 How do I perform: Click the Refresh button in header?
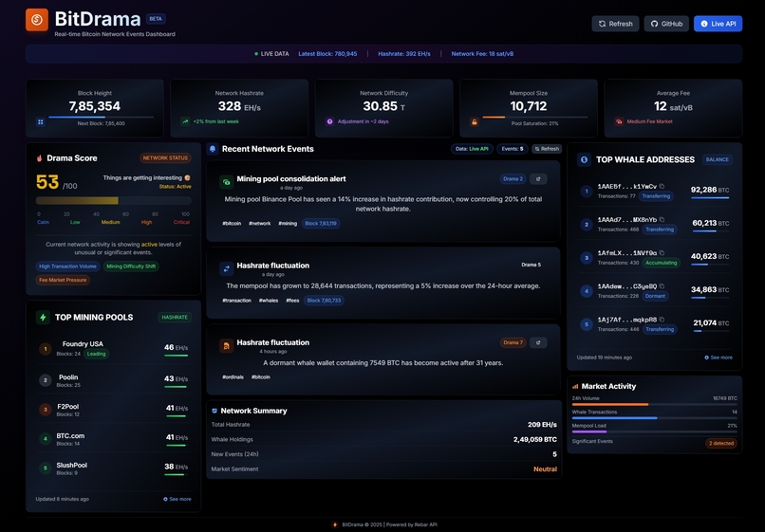tap(615, 24)
